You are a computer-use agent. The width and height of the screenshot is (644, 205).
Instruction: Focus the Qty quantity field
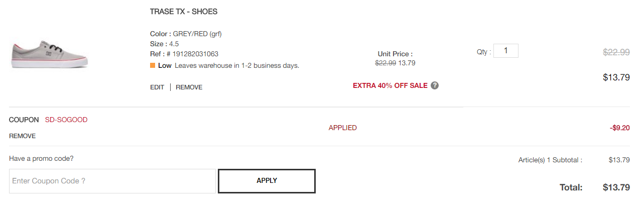click(506, 51)
